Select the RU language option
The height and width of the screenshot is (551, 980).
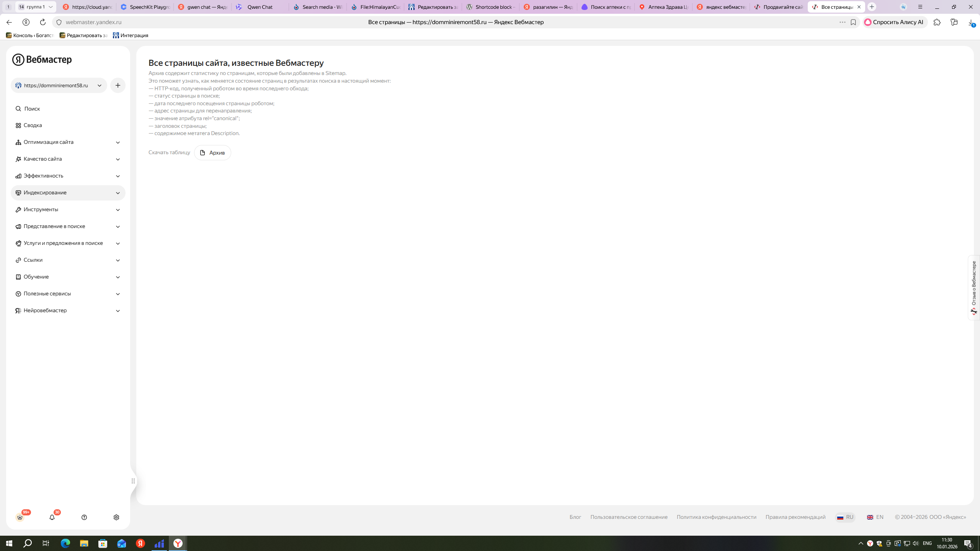[x=846, y=517]
